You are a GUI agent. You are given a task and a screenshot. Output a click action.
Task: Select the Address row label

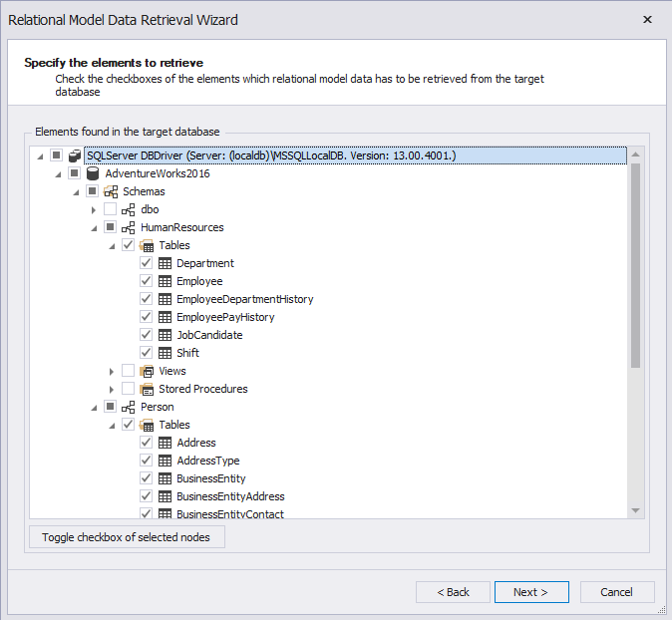click(196, 443)
